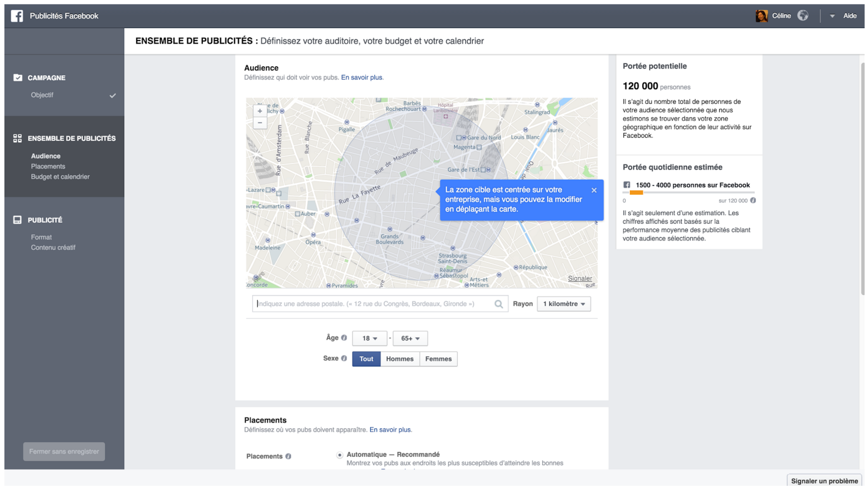This screenshot has width=868, height=488.
Task: Click the Facebook logo icon
Action: coord(17,16)
